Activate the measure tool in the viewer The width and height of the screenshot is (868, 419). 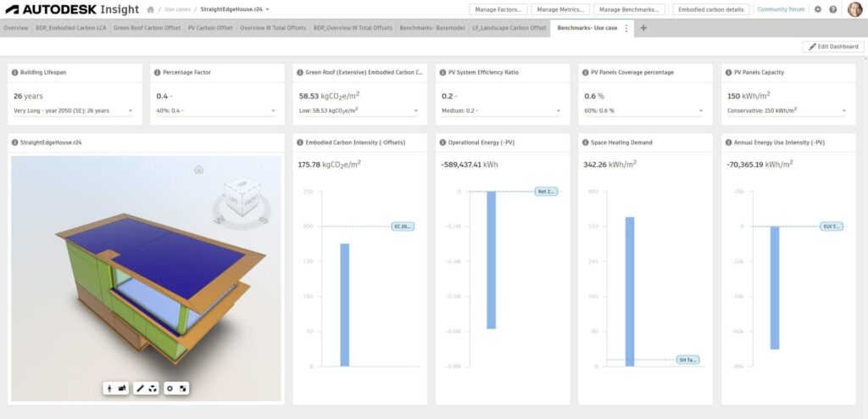coord(140,388)
